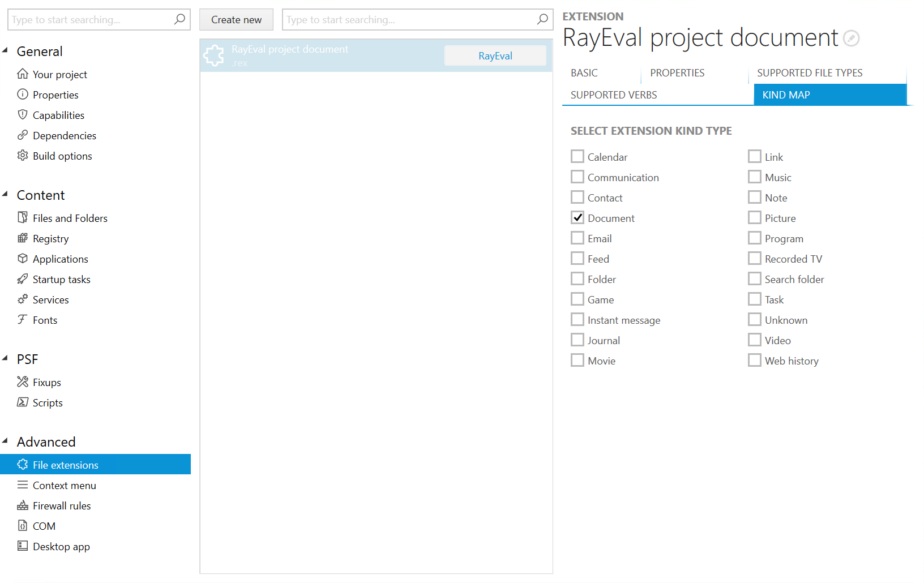The image size is (924, 583).
Task: Open the Registry content editor
Action: click(50, 238)
